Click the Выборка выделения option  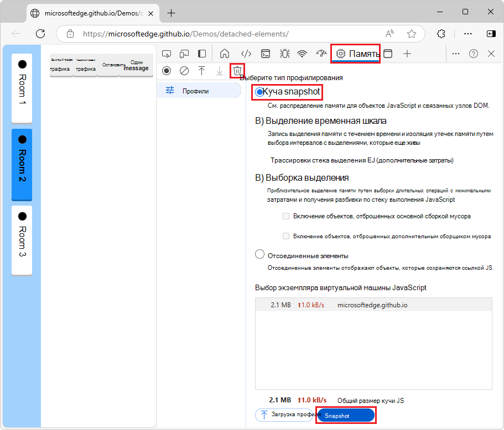(x=302, y=177)
